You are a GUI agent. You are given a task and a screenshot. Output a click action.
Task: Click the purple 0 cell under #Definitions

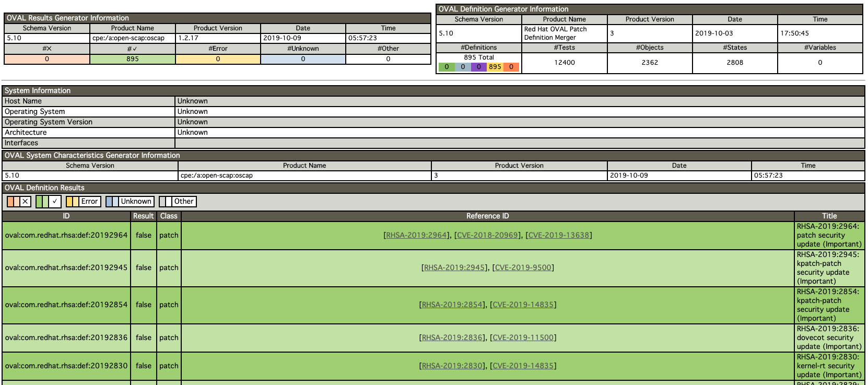pyautogui.click(x=478, y=67)
